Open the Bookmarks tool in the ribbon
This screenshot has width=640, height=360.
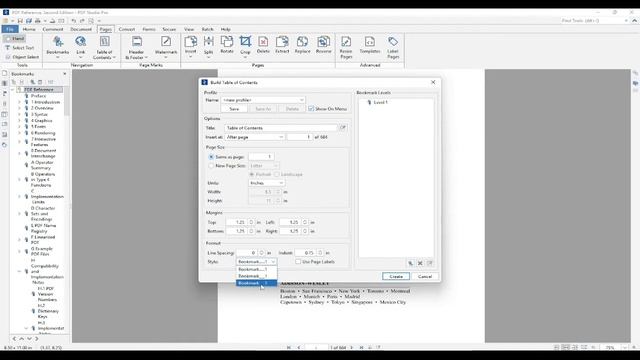[58, 46]
